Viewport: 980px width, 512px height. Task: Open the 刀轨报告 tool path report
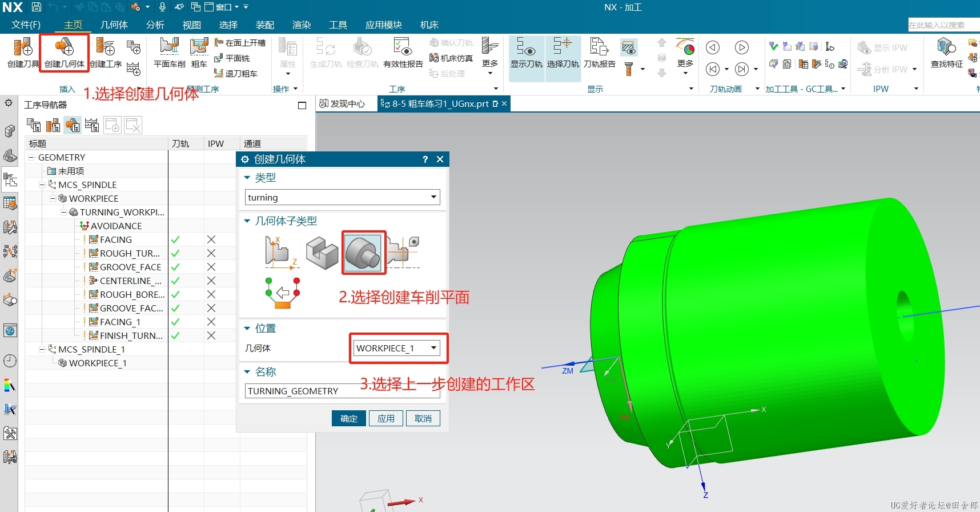tap(599, 53)
